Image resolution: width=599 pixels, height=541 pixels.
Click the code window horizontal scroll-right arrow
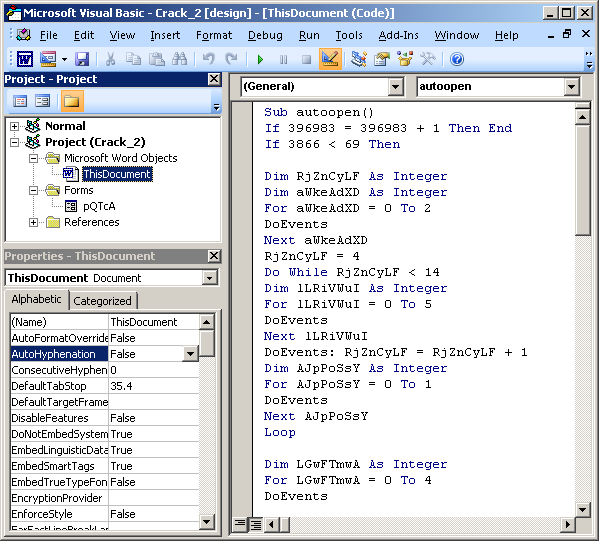point(568,524)
